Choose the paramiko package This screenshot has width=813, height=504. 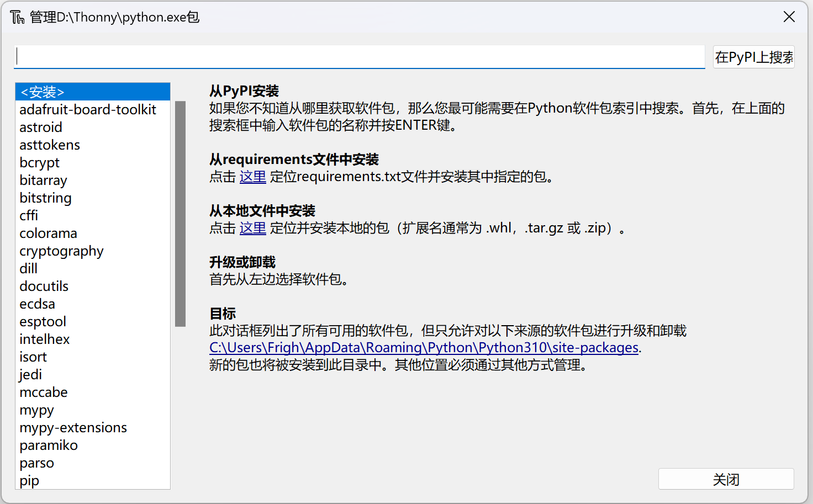49,445
